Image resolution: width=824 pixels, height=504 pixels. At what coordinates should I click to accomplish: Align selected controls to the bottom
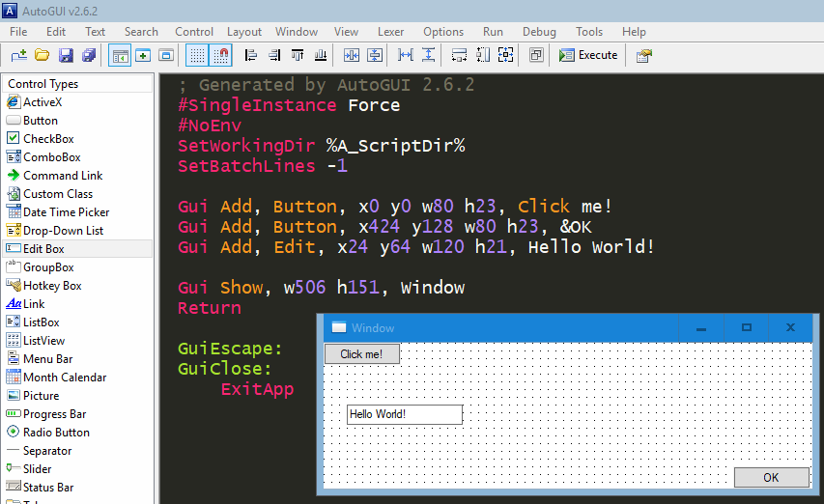click(x=321, y=55)
